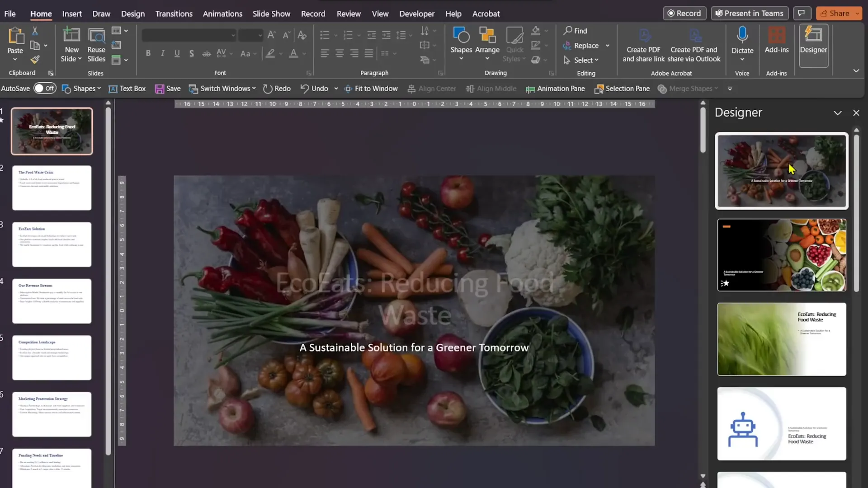Click the text Highlight Color button
The height and width of the screenshot is (488, 868).
point(270,53)
